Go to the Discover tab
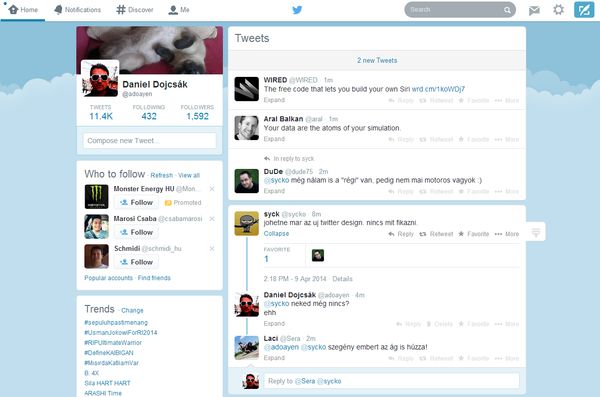Viewport: 600px width, 397px height. coord(135,10)
